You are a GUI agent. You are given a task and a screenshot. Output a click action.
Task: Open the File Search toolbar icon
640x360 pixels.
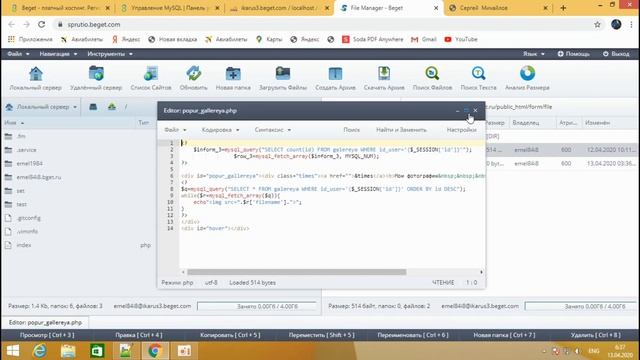tap(432, 78)
